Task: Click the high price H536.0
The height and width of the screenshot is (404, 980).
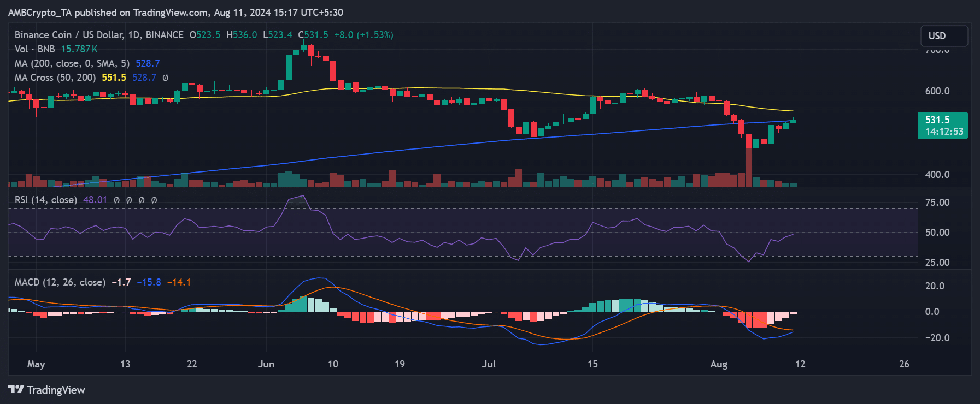Action: pyautogui.click(x=242, y=35)
